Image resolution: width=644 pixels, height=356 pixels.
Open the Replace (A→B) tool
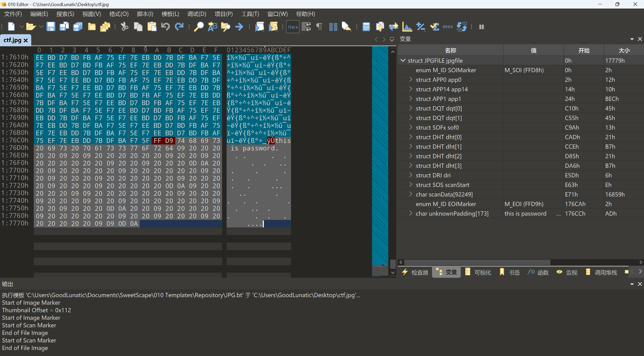point(212,27)
